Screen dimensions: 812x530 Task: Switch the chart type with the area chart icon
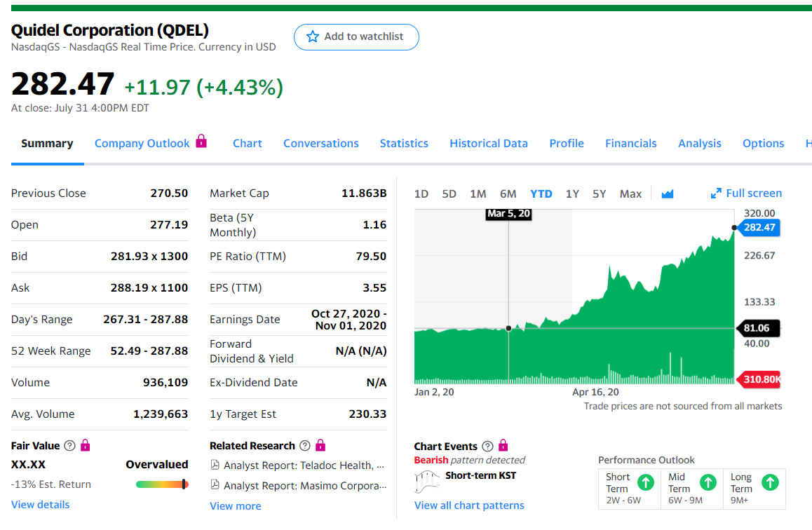(668, 193)
